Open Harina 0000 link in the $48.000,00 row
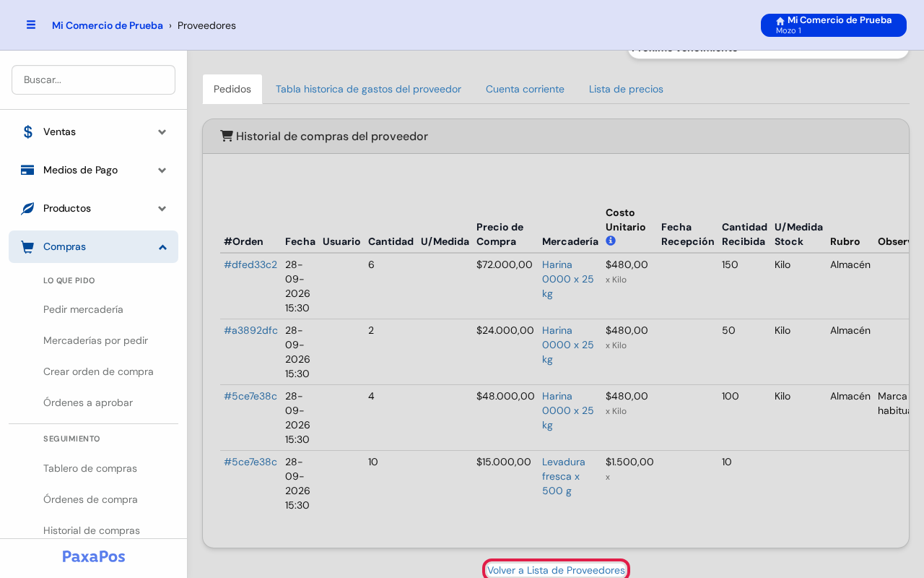This screenshot has height=578, width=924. (x=568, y=410)
